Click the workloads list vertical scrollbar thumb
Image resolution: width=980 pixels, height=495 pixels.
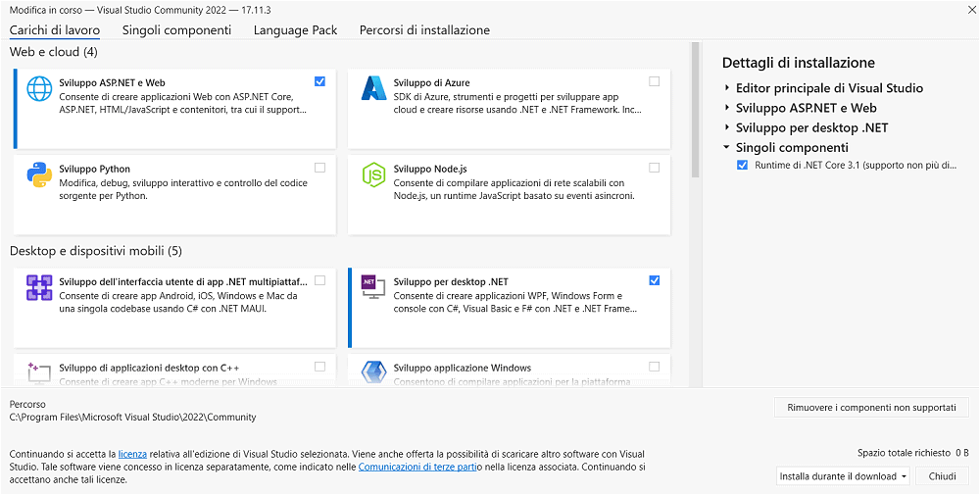(x=695, y=111)
